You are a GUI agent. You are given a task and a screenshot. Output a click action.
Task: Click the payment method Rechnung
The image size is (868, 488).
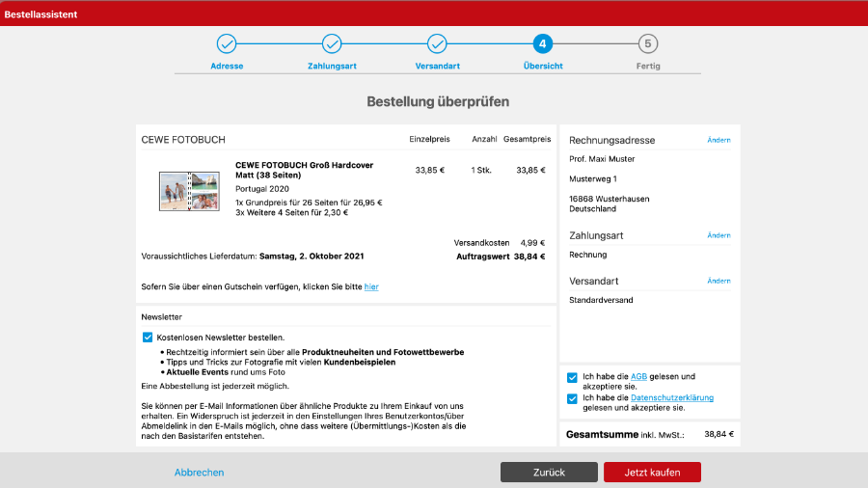[x=588, y=255]
